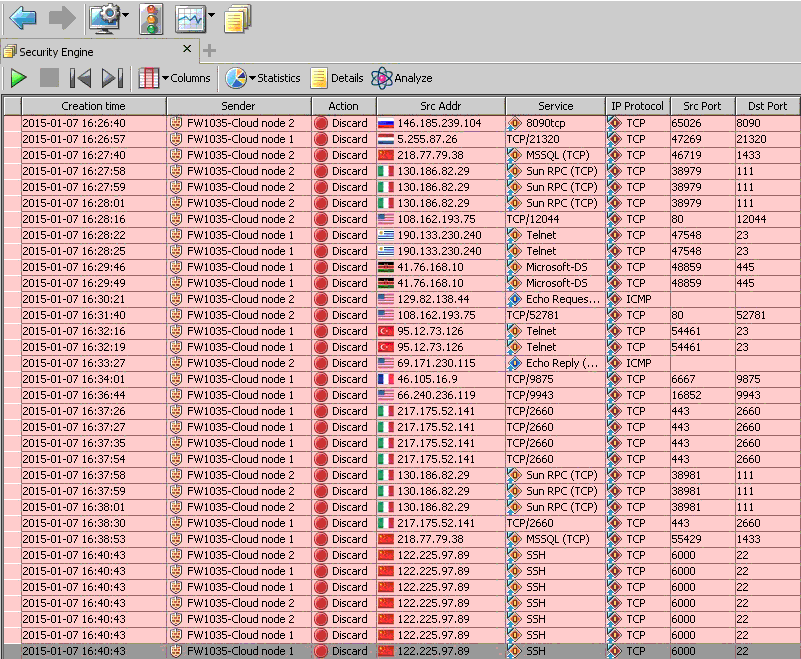Select the log row at 16:26:40
Screen dimensions: 801x659
(x=401, y=123)
